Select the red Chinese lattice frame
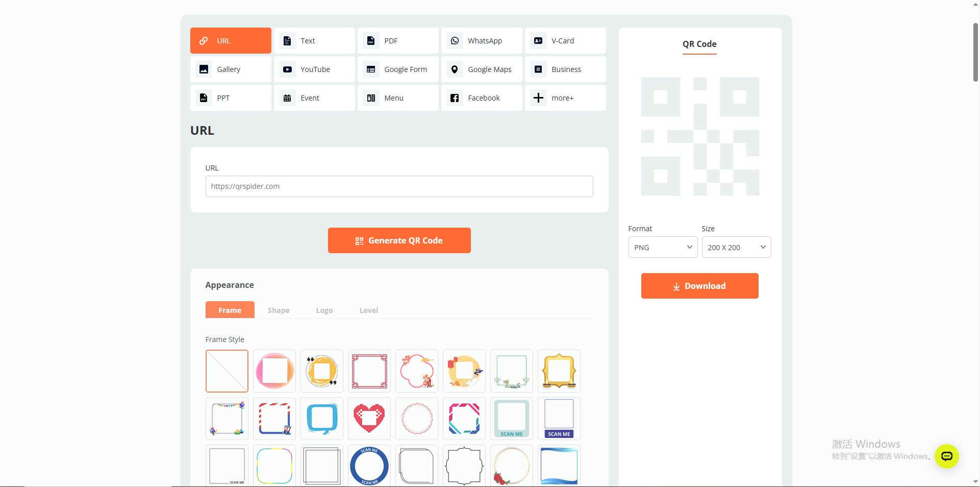This screenshot has height=487, width=980. [x=369, y=371]
